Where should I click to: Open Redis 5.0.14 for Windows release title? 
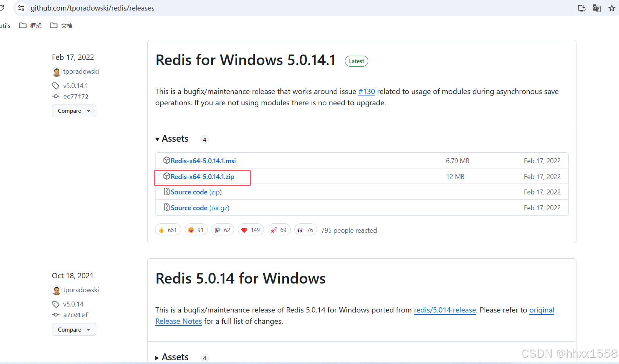tap(241, 279)
